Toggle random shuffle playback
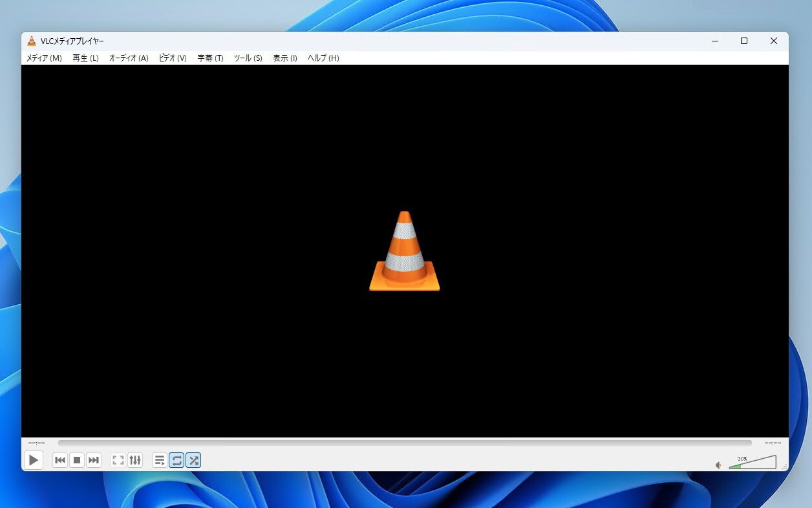Viewport: 812px width, 508px height. point(193,460)
